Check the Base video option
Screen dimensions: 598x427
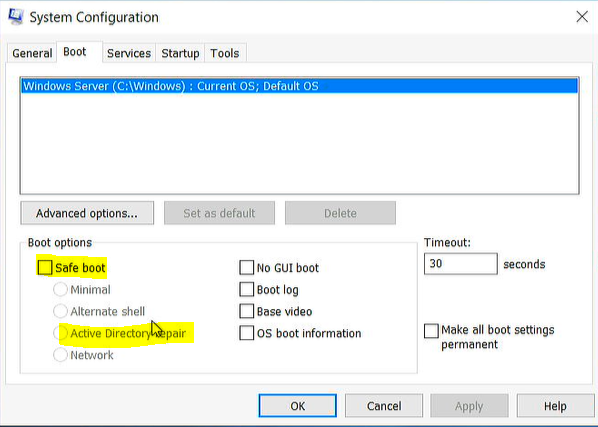(x=246, y=311)
